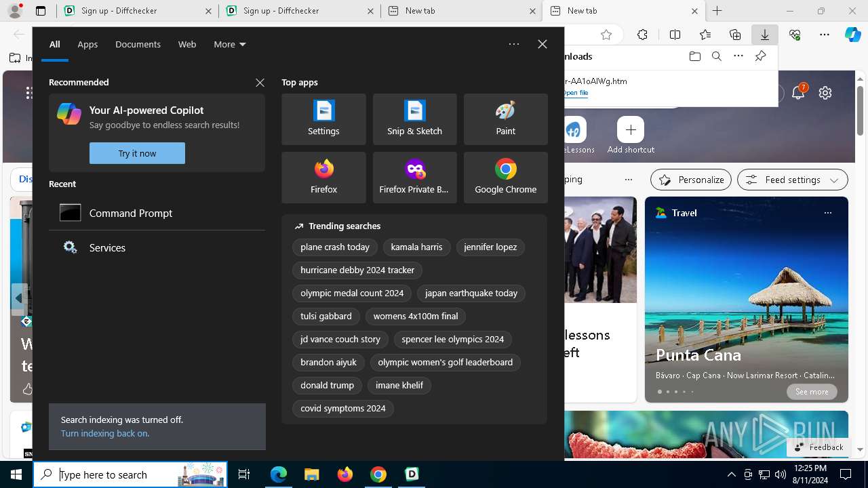Click the Windows Start button
Viewport: 868px width, 488px height.
click(x=16, y=474)
